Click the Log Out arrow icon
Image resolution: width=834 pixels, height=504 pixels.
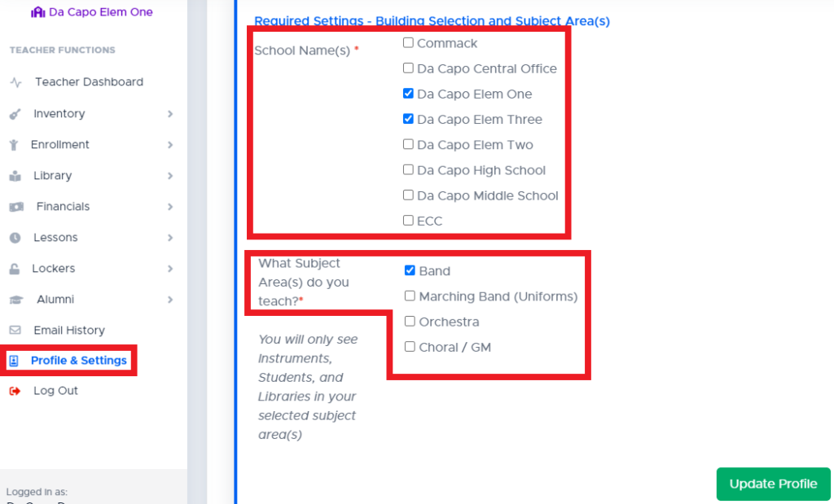(15, 391)
